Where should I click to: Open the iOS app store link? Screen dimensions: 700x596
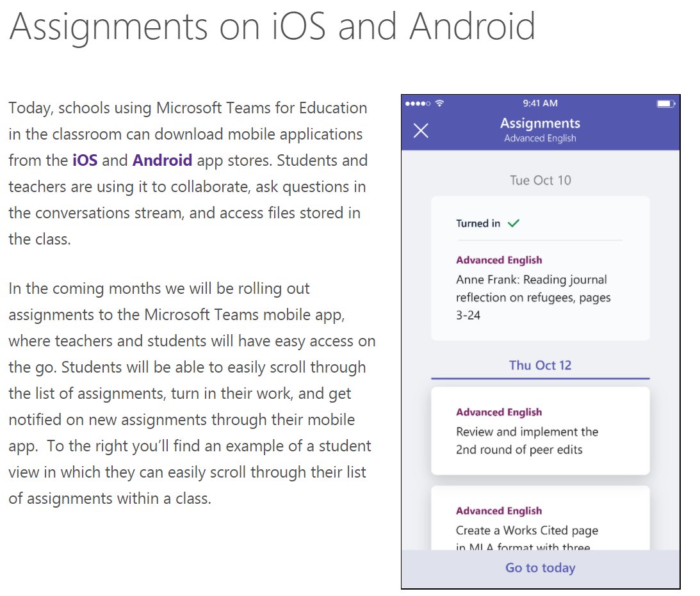coord(85,160)
